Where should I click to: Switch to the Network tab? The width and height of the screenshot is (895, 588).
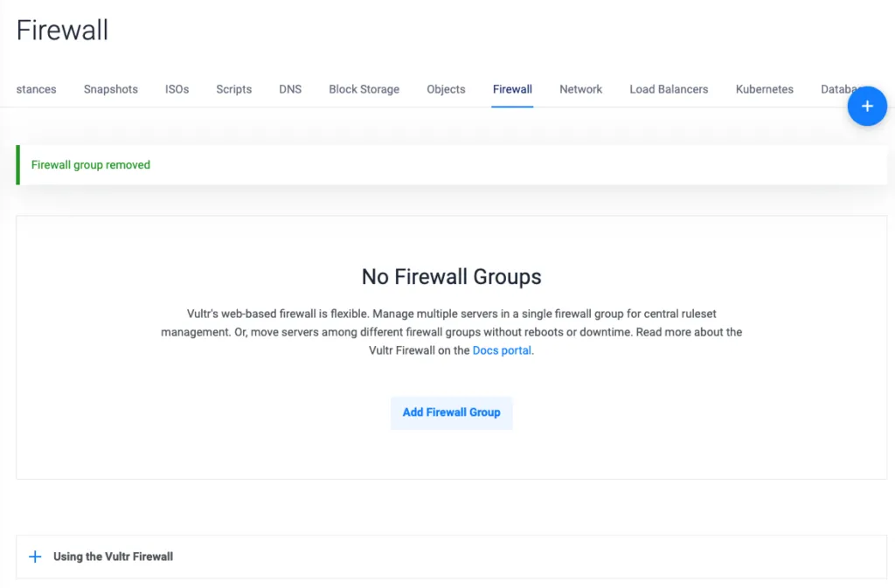click(580, 89)
